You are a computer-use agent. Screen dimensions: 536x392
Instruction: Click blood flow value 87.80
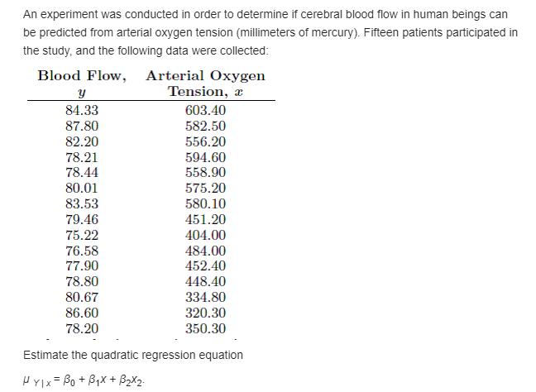[82, 126]
